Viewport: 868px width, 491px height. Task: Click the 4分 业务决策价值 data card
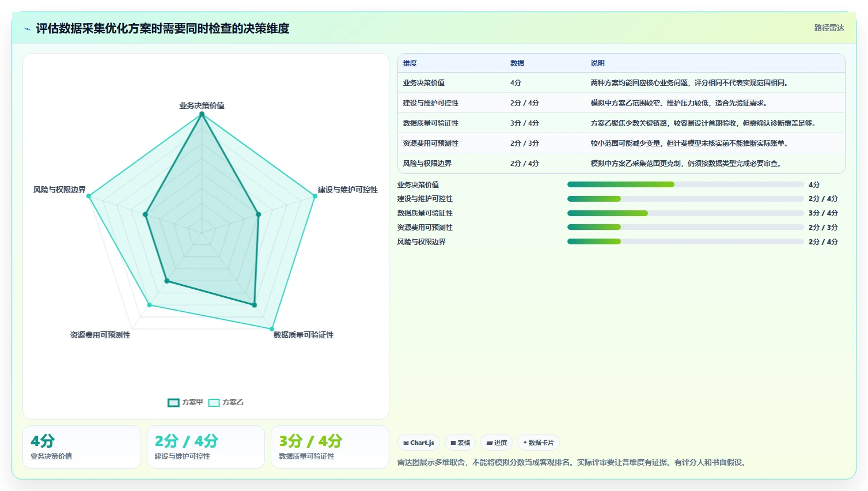coord(82,447)
